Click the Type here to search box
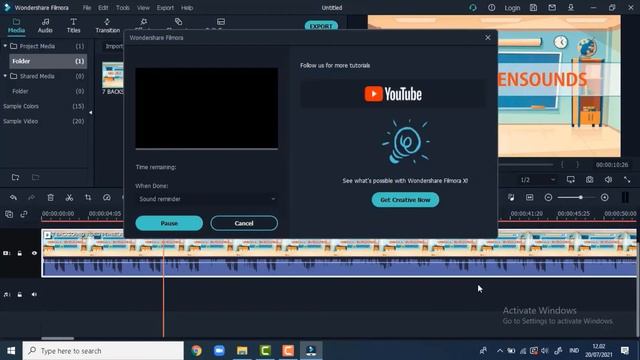This screenshot has width=640, height=360. (103, 351)
